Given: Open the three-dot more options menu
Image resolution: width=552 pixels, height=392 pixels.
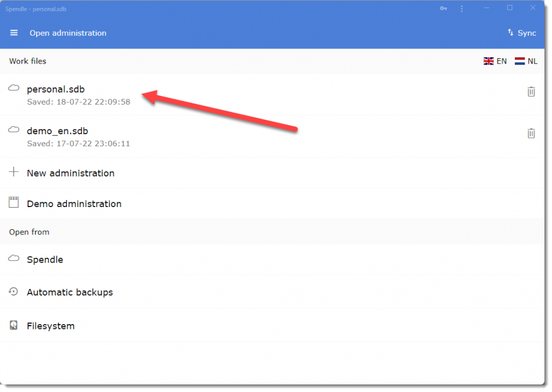Looking at the screenshot, I should (461, 9).
